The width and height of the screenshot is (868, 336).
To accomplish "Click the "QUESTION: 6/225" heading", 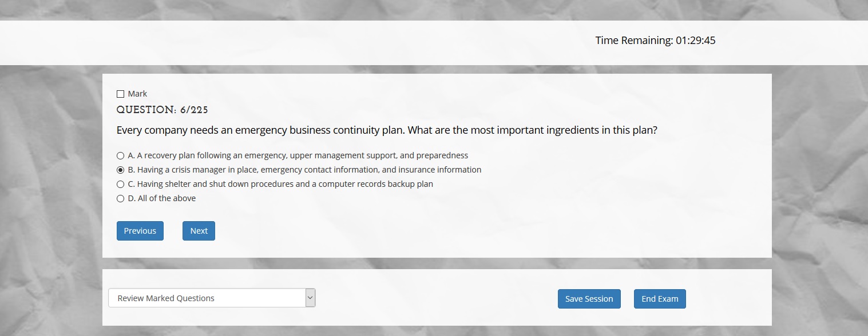I will pos(162,110).
